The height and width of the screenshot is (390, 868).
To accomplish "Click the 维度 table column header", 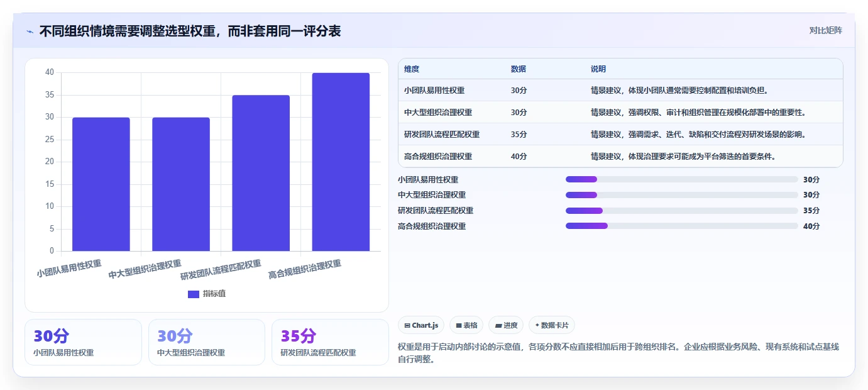I will pyautogui.click(x=412, y=69).
